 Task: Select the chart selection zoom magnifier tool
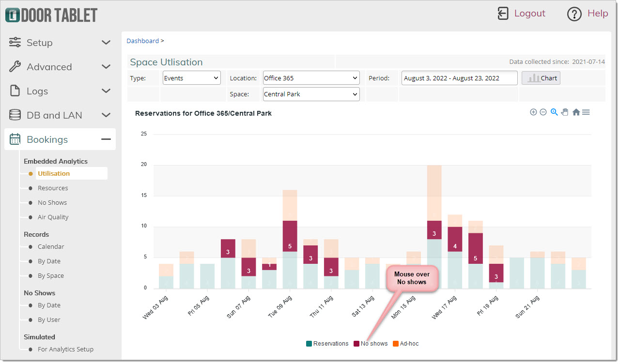pyautogui.click(x=554, y=112)
